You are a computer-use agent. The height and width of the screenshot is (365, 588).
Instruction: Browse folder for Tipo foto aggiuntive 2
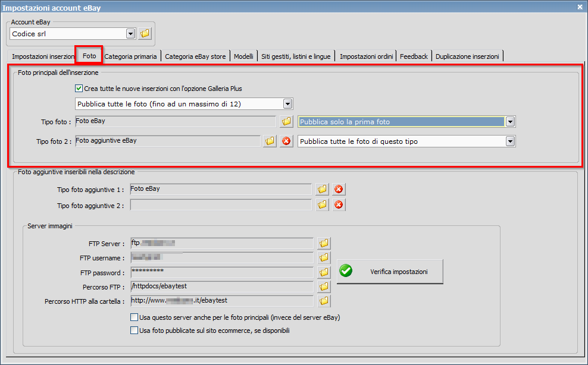click(322, 205)
